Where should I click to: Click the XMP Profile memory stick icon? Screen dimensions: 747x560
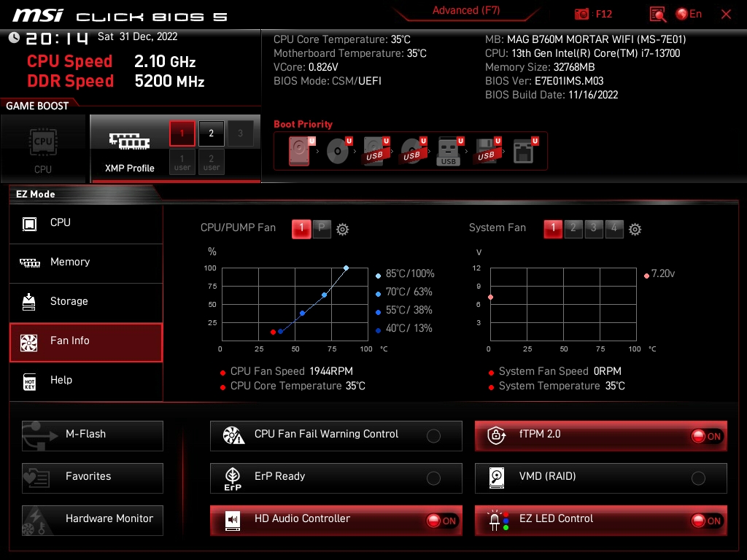(x=129, y=141)
